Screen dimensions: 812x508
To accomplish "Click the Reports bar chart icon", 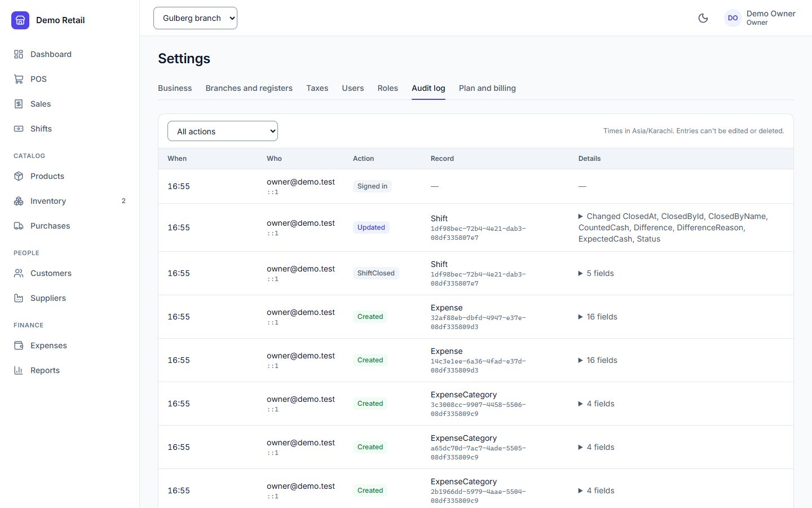I will pyautogui.click(x=19, y=370).
